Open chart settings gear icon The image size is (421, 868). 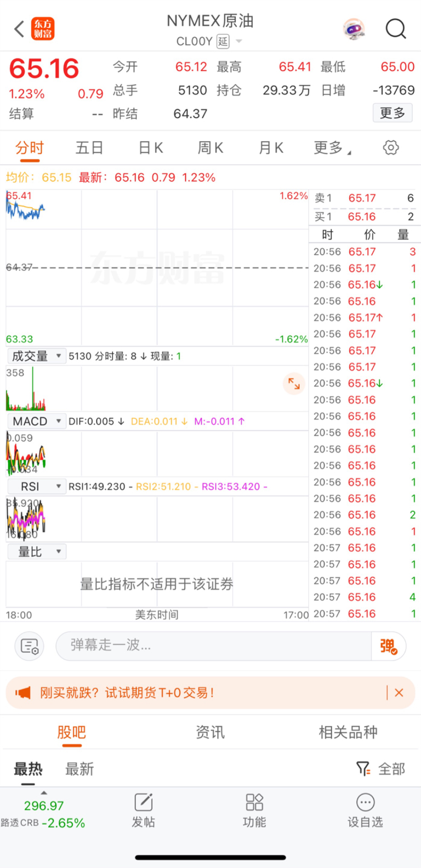pyautogui.click(x=391, y=147)
